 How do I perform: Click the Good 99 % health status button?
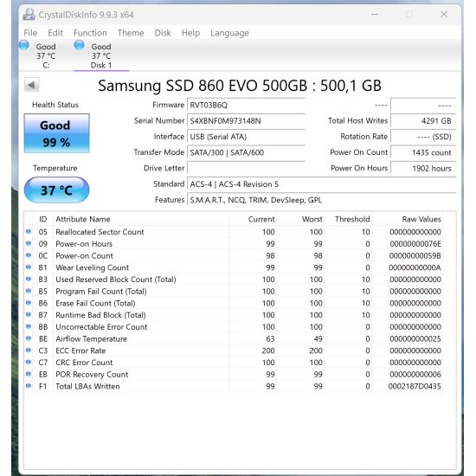[56, 133]
